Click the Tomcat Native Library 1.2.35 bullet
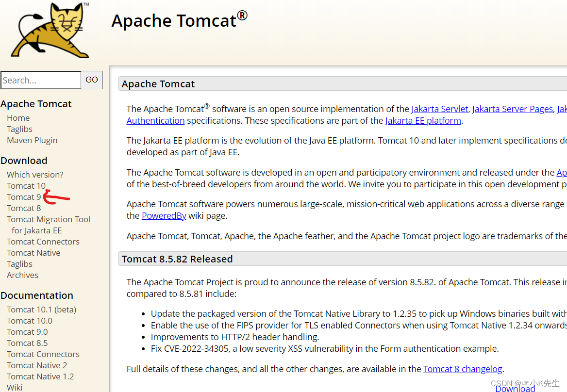 [x=359, y=314]
